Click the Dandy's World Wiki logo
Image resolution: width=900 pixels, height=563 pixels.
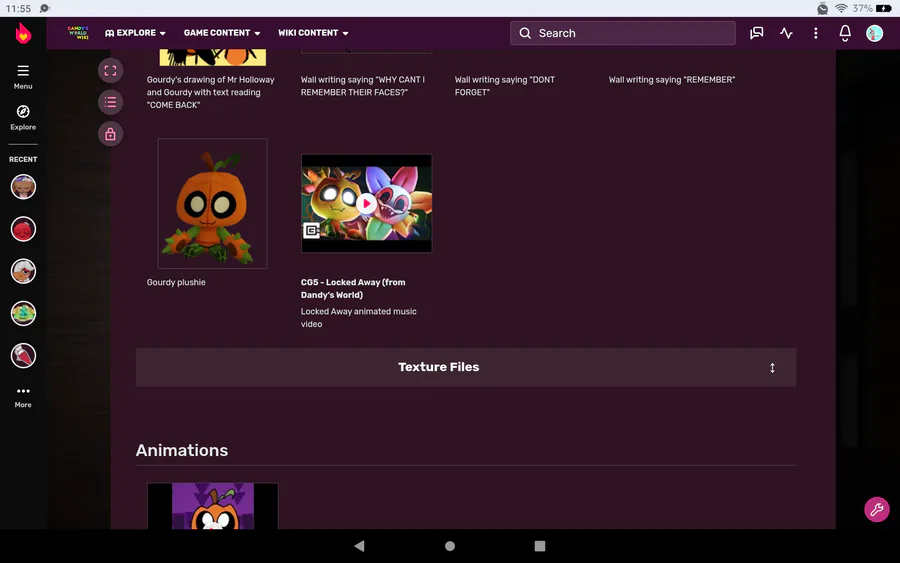pyautogui.click(x=78, y=33)
